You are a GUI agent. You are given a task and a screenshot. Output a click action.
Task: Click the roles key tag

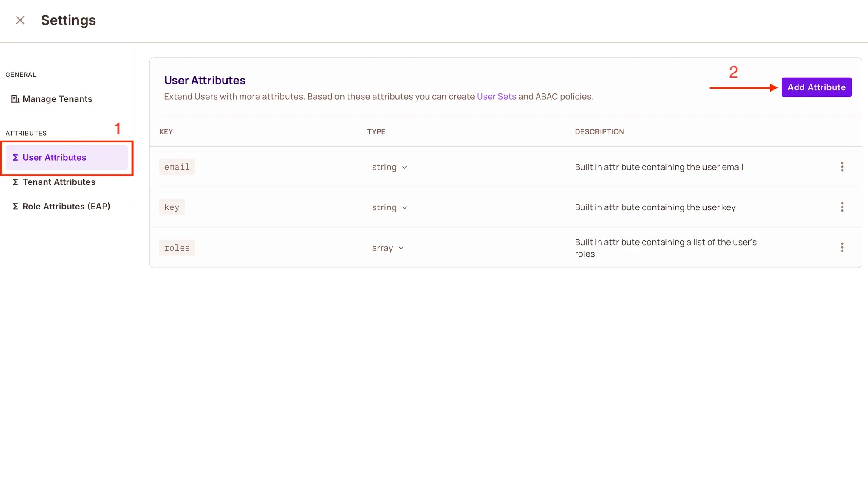177,248
